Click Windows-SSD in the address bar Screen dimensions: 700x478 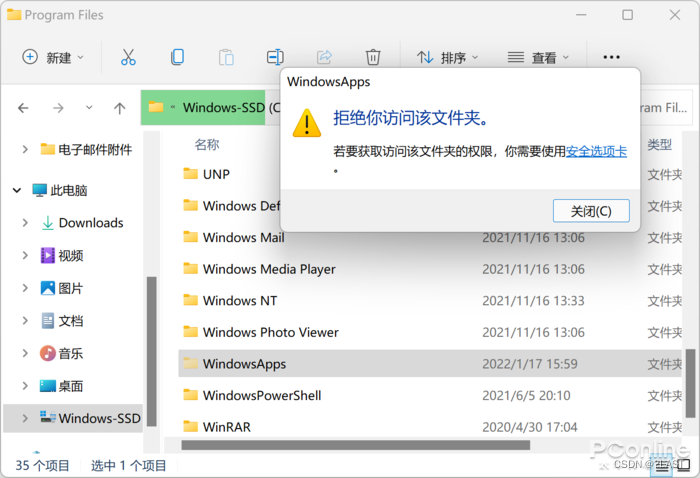(x=224, y=108)
